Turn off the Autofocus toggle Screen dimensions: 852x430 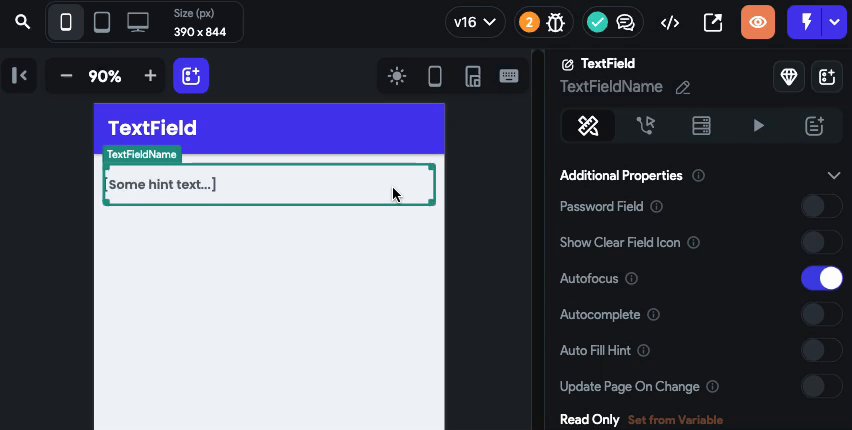(x=821, y=279)
